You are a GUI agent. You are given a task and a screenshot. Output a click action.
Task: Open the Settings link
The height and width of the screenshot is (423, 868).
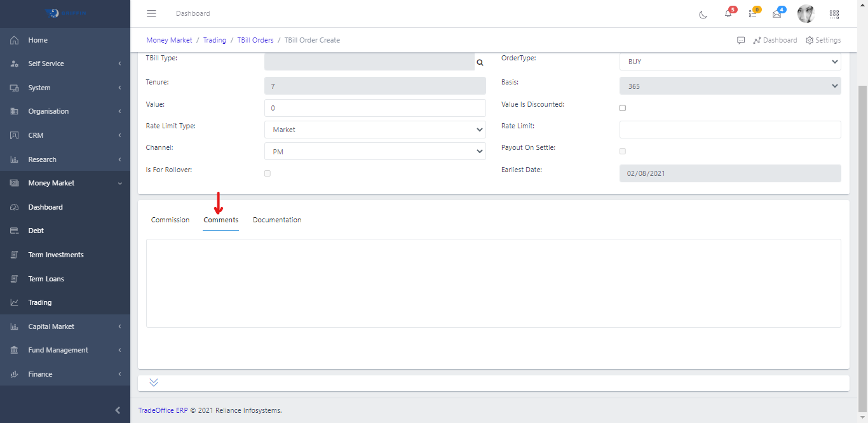pyautogui.click(x=824, y=40)
